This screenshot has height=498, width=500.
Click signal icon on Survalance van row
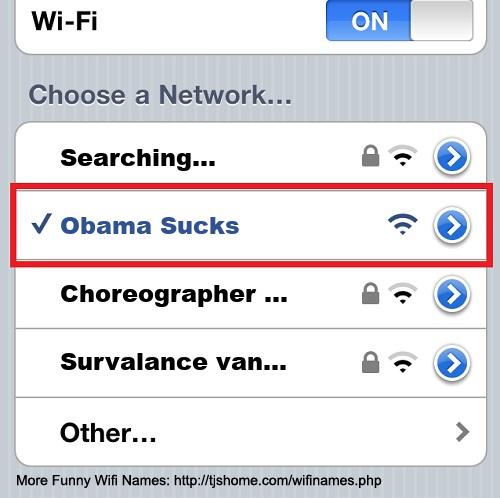403,362
